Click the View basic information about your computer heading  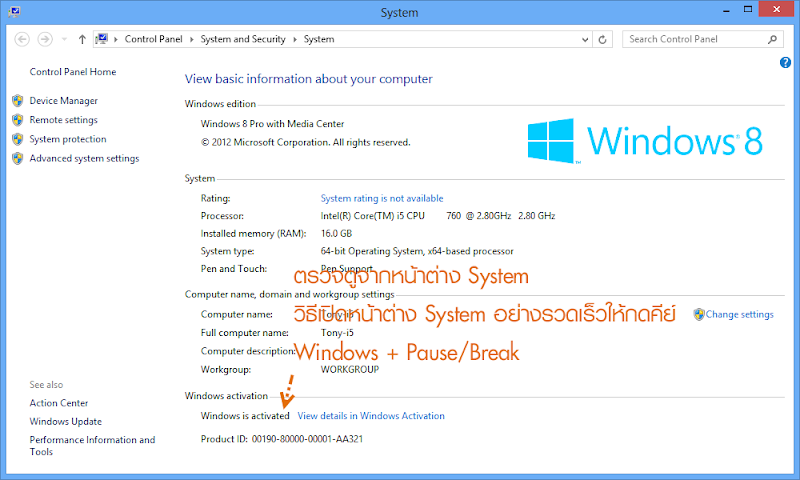308,79
